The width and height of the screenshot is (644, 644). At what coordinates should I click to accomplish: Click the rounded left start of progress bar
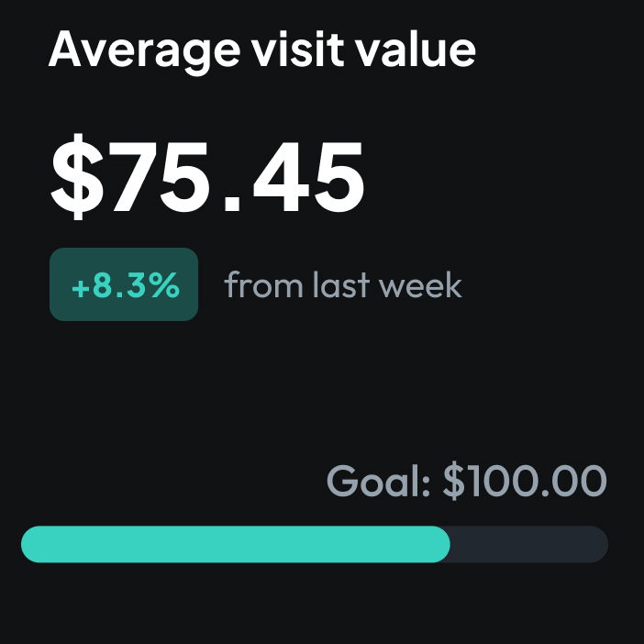click(31, 544)
